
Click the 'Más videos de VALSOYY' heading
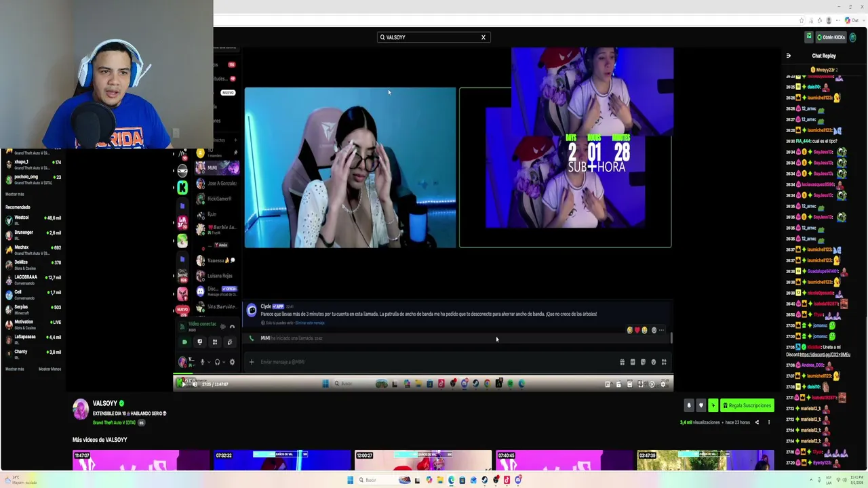tap(100, 440)
